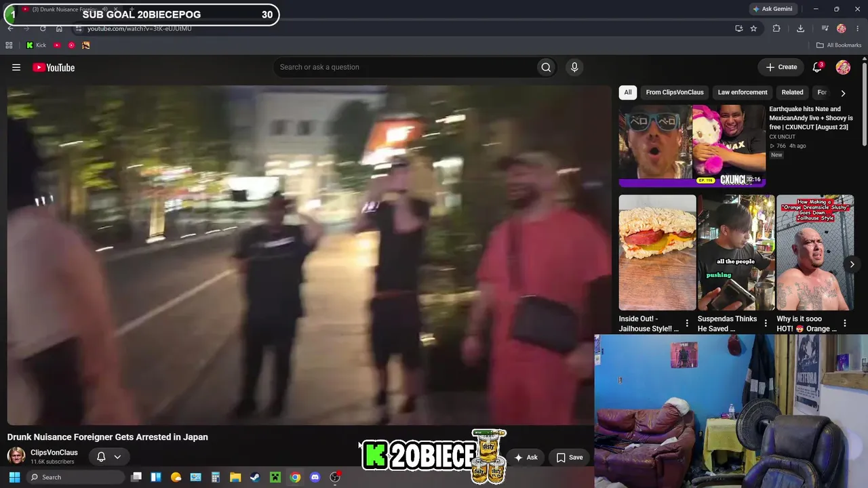Open the Kick bookmark

point(36,45)
